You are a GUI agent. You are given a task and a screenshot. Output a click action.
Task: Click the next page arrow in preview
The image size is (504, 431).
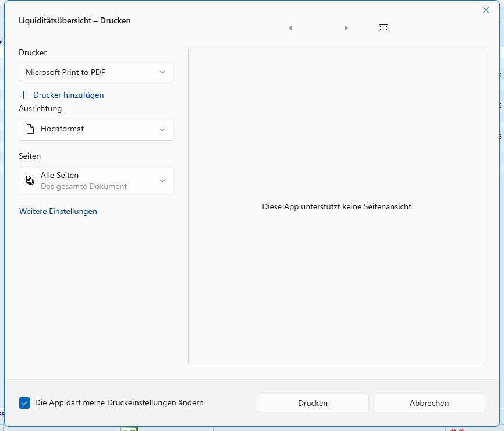(346, 28)
